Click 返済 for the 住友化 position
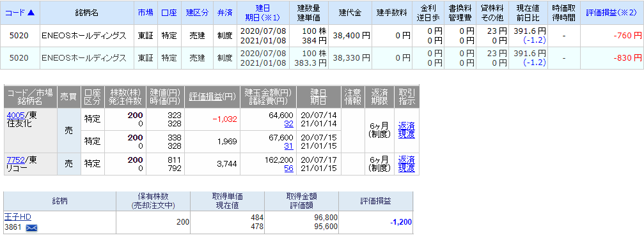This screenshot has height=247, width=644. 406,126
